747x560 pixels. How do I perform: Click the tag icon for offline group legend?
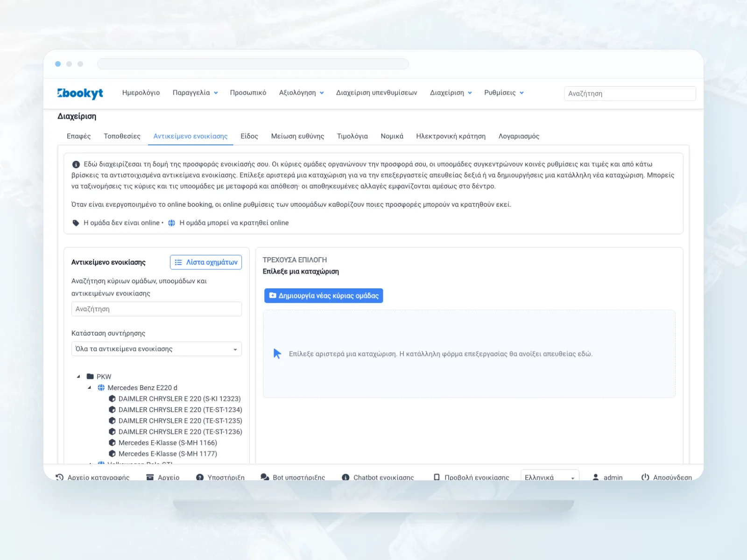coord(76,223)
